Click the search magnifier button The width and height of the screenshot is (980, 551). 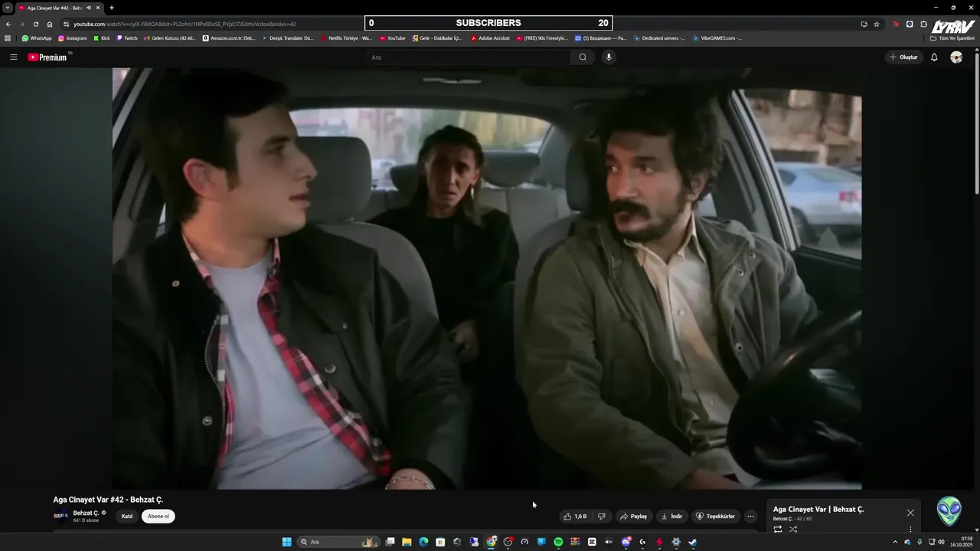tap(583, 57)
